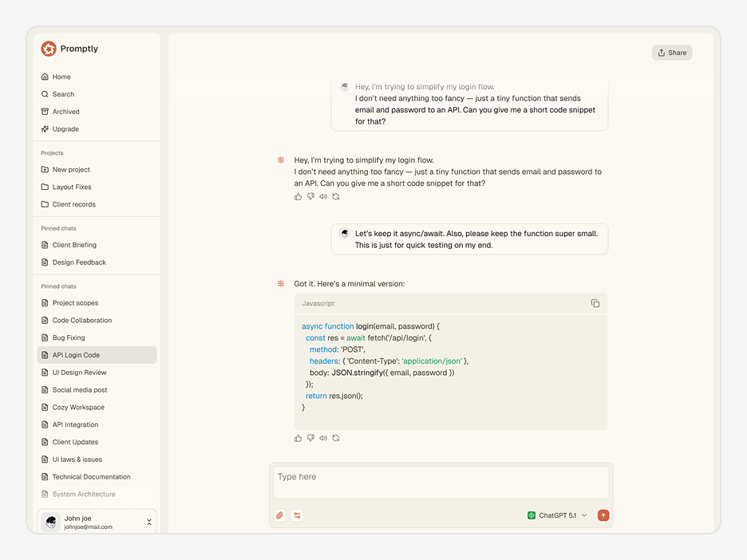Click the "method: 'POST'," code line

click(338, 349)
